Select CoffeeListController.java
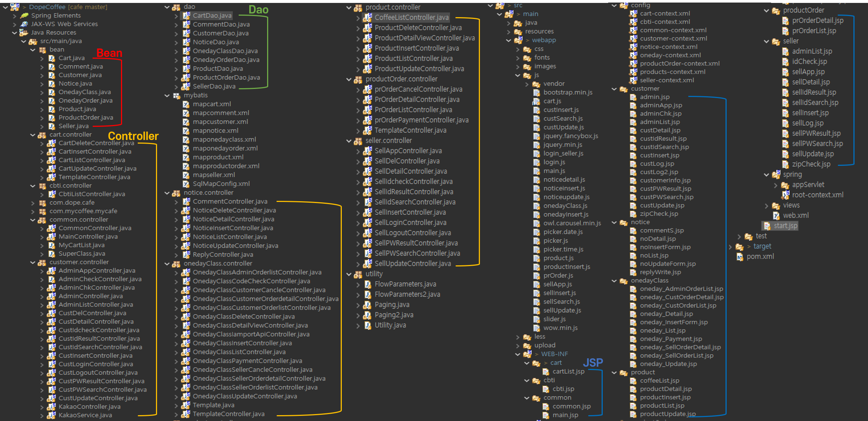 (411, 17)
